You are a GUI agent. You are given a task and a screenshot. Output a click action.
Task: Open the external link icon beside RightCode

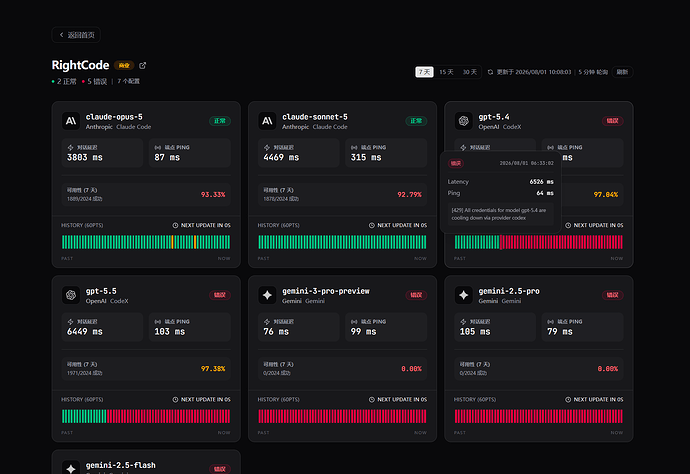point(143,66)
